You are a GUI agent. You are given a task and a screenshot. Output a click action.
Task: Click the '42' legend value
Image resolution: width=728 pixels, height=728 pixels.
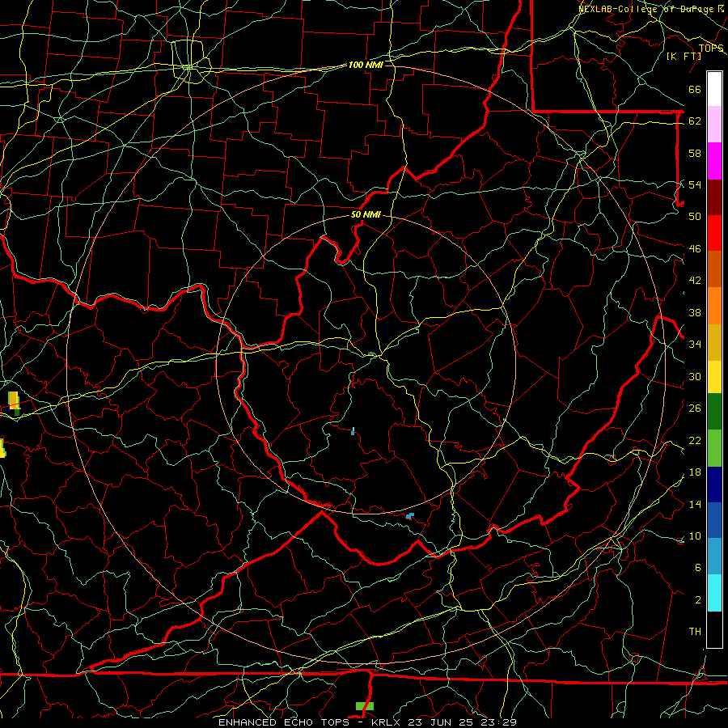tap(695, 281)
